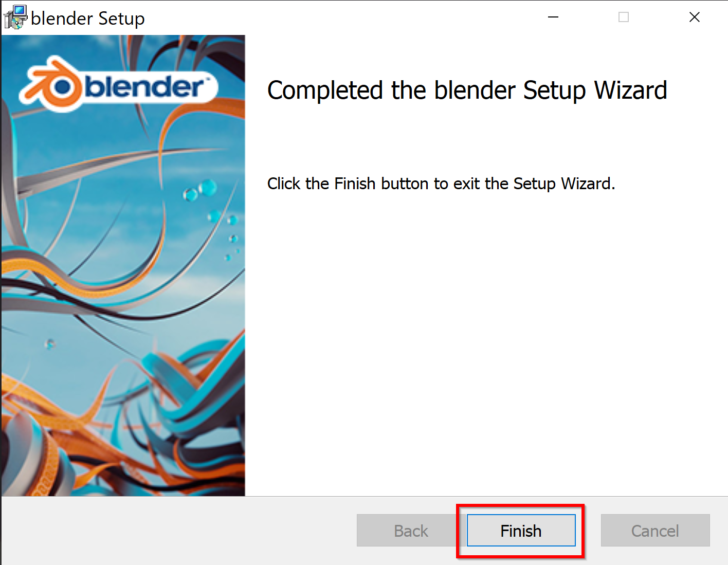Click the greyed-out Back button
Image resolution: width=728 pixels, height=565 pixels.
411,530
